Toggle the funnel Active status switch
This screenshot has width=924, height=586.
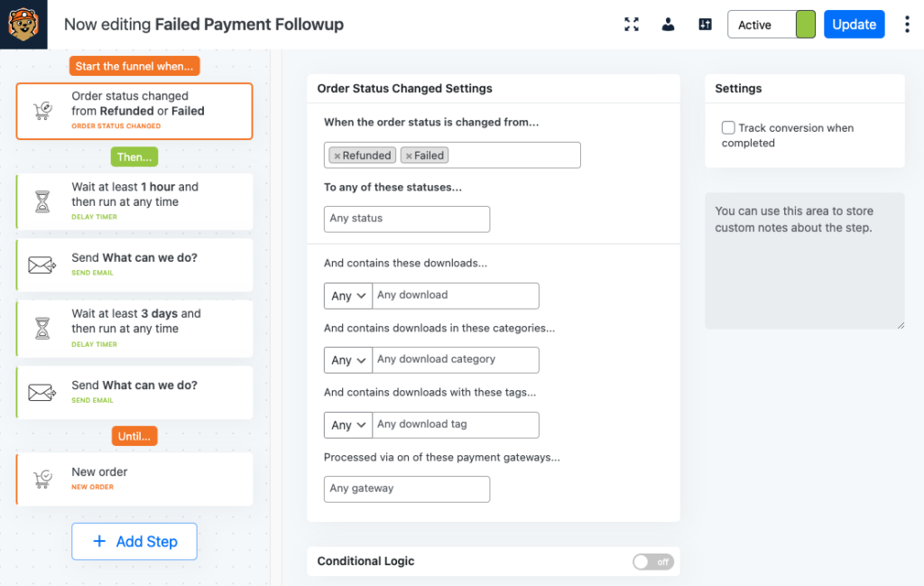772,24
